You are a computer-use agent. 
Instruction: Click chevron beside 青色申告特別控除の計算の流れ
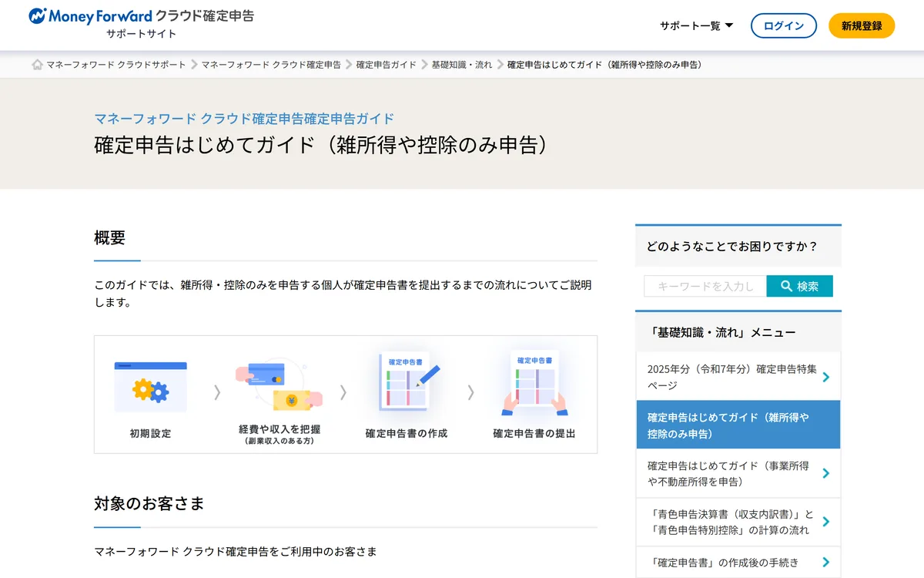point(825,522)
